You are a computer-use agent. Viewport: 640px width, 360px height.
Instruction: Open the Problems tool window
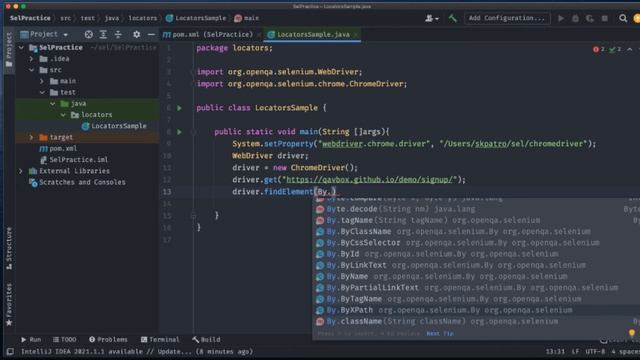tap(108, 340)
